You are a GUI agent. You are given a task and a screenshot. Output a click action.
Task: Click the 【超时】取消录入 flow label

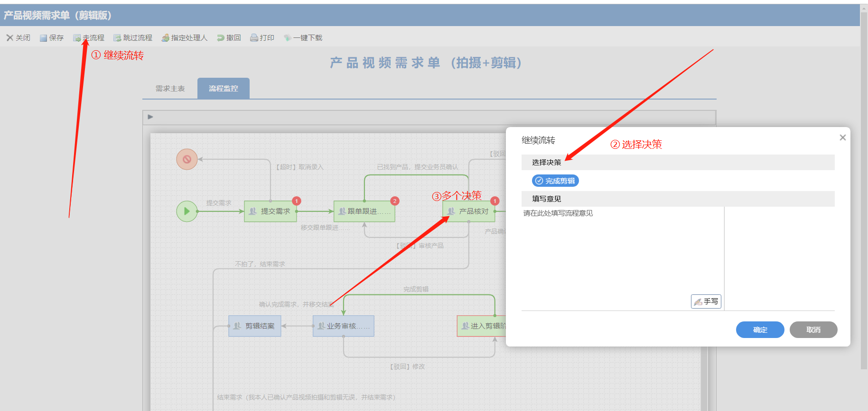(299, 167)
